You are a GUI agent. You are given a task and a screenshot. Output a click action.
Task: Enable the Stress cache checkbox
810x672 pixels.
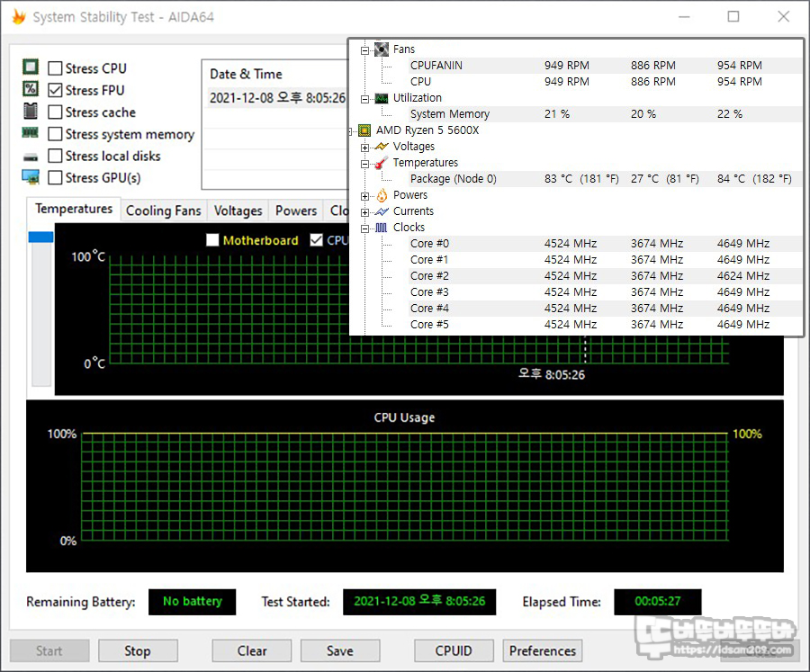[55, 112]
